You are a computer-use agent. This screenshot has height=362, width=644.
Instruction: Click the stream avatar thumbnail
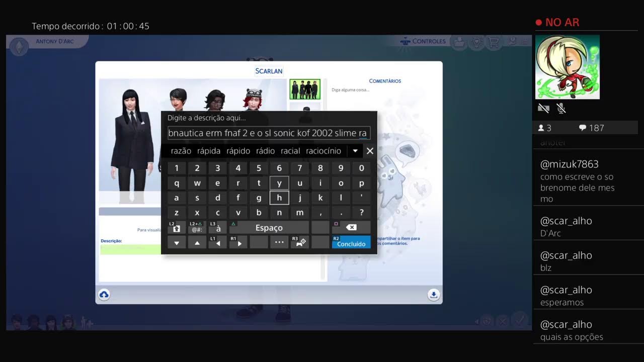[568, 67]
